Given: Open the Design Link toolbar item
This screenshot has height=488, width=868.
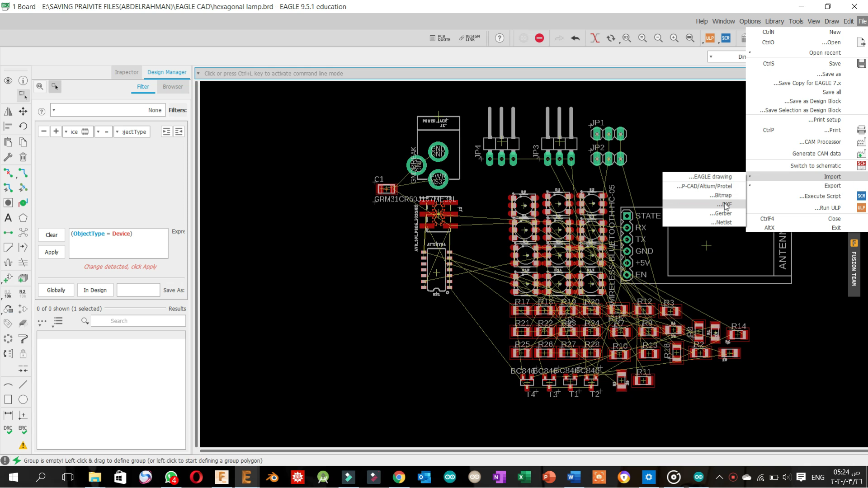Looking at the screenshot, I should (470, 38).
